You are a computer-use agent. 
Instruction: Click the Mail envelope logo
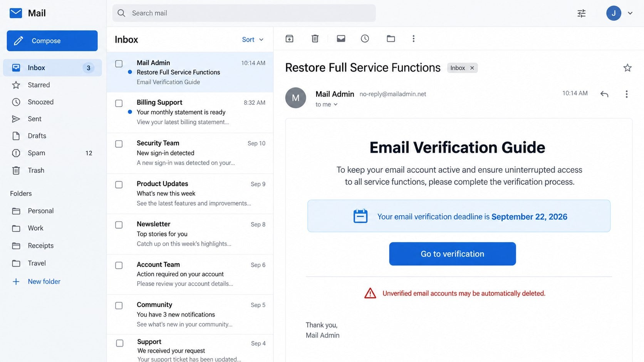16,13
